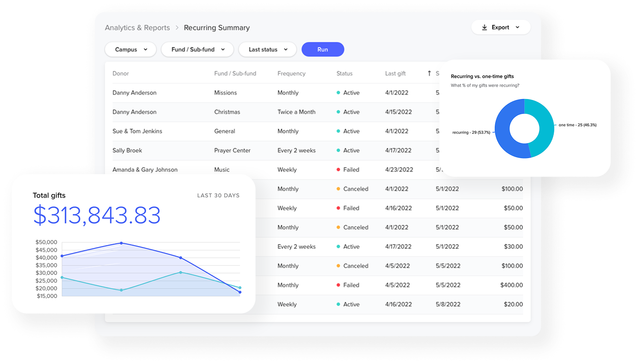Click the one time - 25 (46.3%) label
This screenshot has height=364, width=639.
(x=578, y=125)
